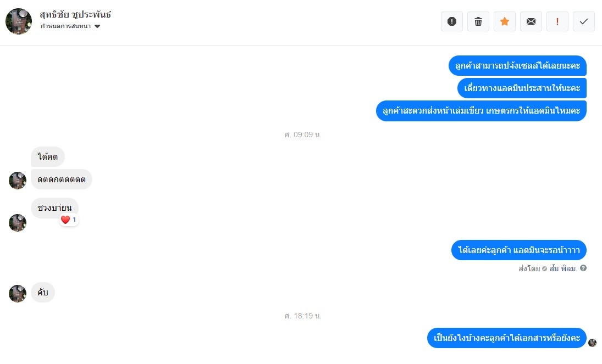602x364 pixels.
Task: Click the verified badge before ส้ม พิลม.
Action: [544, 269]
